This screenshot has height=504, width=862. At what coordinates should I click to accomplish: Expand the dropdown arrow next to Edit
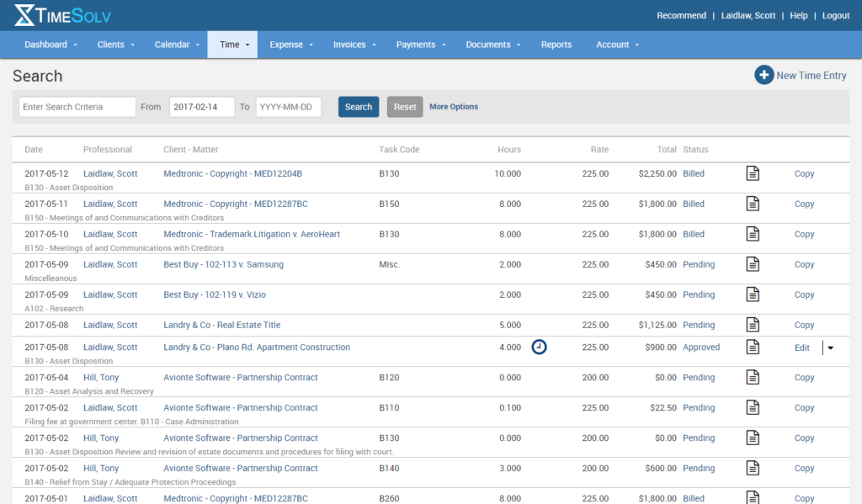pyautogui.click(x=829, y=347)
